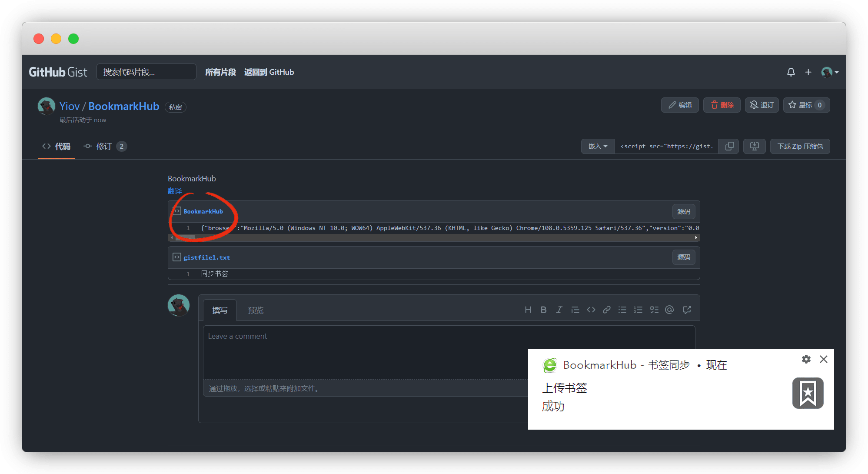Insert an @ mention in the comment
Screen dimensions: 868x474
tap(669, 310)
